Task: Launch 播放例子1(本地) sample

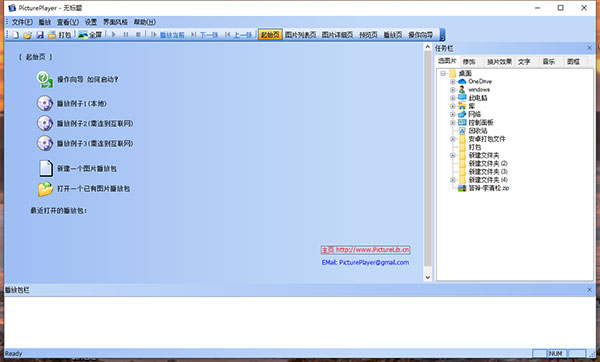Action: (x=82, y=103)
